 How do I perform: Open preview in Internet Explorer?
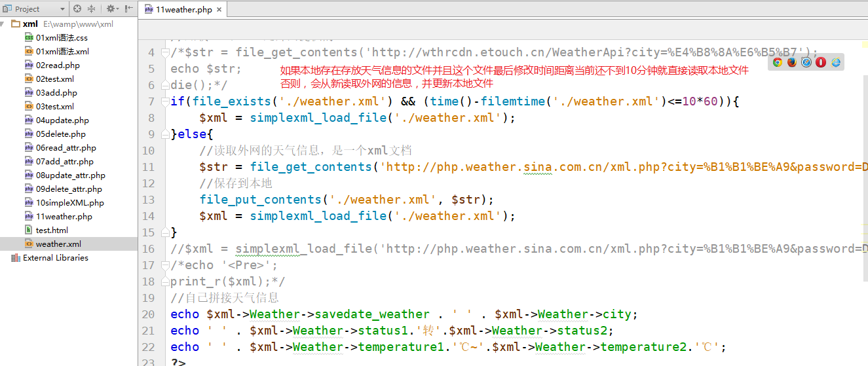pos(836,62)
